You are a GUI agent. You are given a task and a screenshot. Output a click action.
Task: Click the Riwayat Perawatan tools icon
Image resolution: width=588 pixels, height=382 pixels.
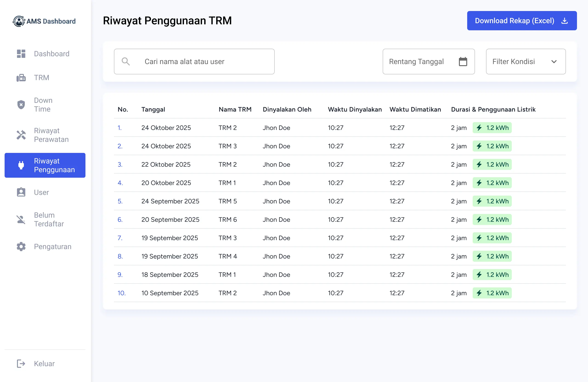click(x=21, y=135)
